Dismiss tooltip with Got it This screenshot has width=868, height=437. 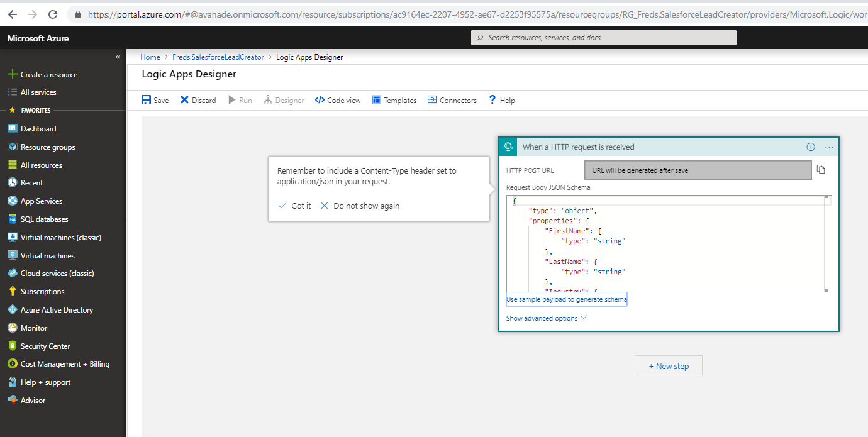coord(294,206)
